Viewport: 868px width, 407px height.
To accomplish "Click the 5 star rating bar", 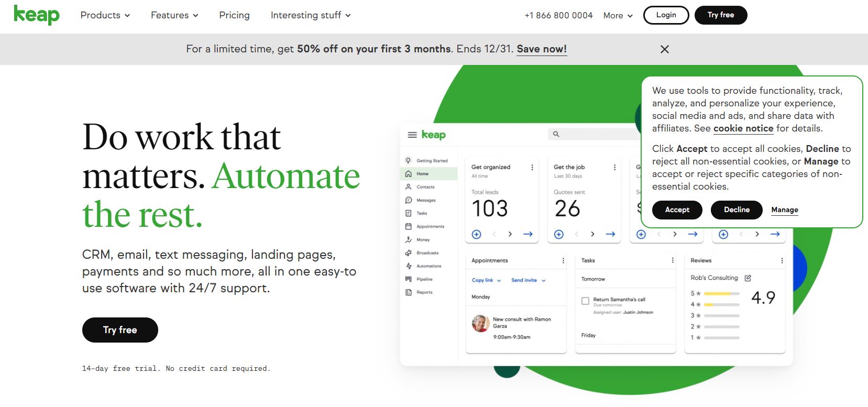I will click(x=721, y=293).
